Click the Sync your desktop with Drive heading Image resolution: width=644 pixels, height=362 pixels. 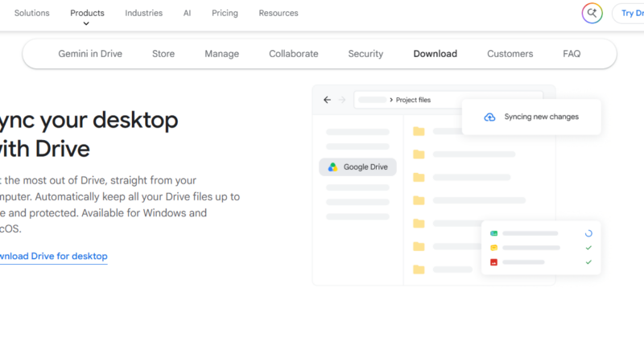89,134
